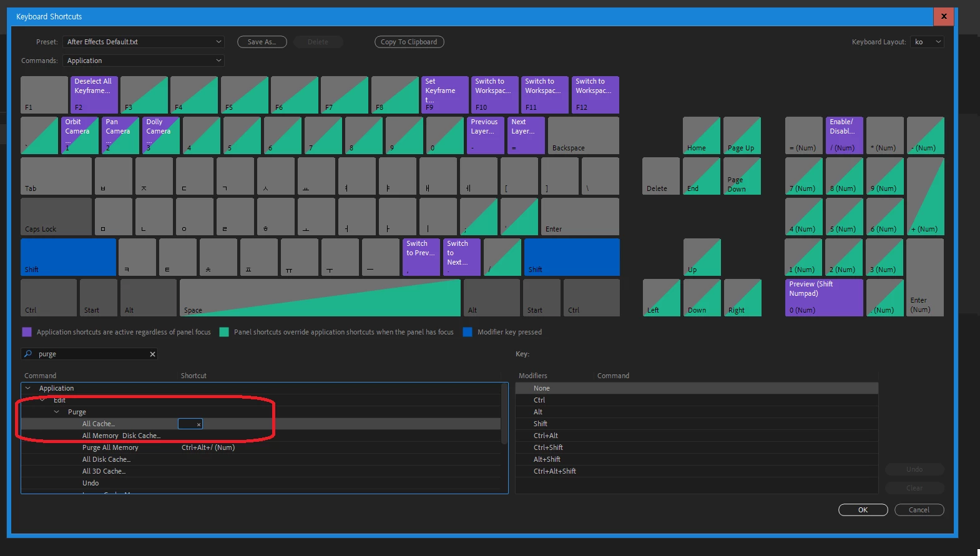Click the Preview Shift Numpad 0 key

[x=824, y=298]
